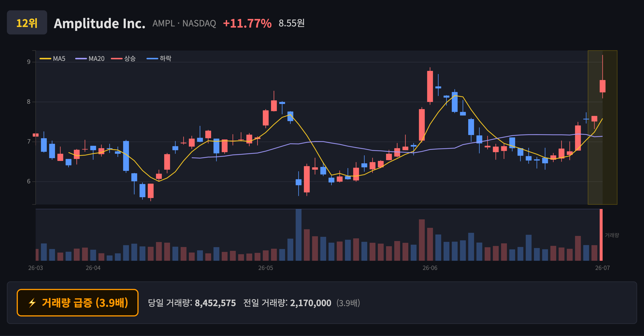Image resolution: width=644 pixels, height=336 pixels.
Task: Click the 26-06 date axis label
Action: tap(430, 268)
